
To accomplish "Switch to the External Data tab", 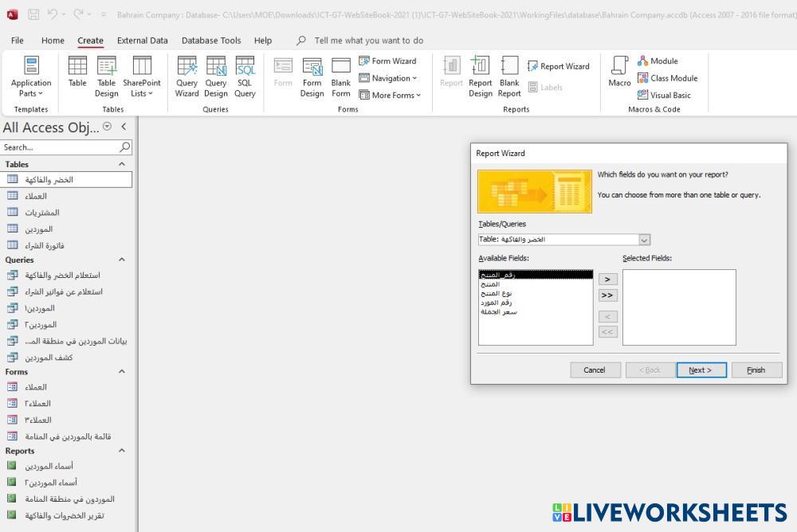I will click(x=142, y=41).
